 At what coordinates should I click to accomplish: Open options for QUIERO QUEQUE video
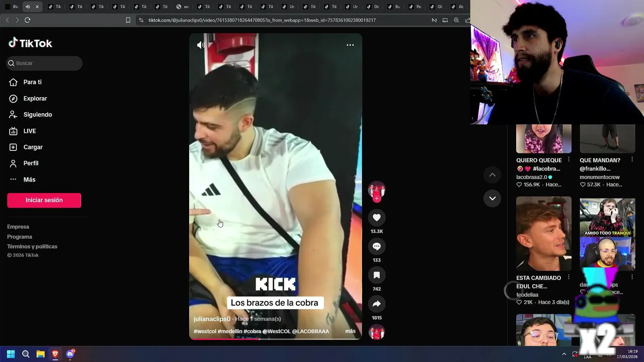569,159
